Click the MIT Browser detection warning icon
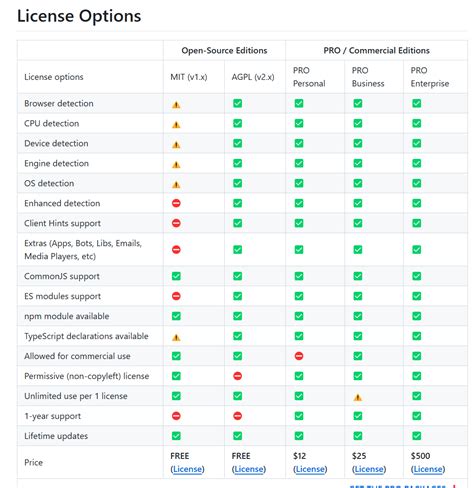This screenshot has width=474, height=488. 176,105
